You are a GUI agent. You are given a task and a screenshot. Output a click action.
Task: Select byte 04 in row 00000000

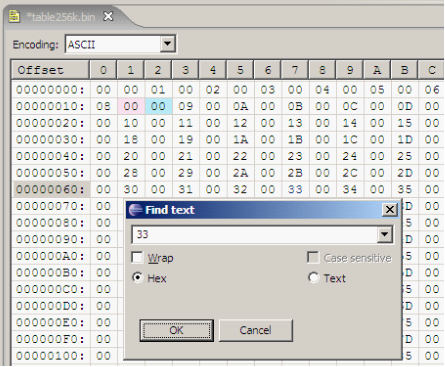322,90
